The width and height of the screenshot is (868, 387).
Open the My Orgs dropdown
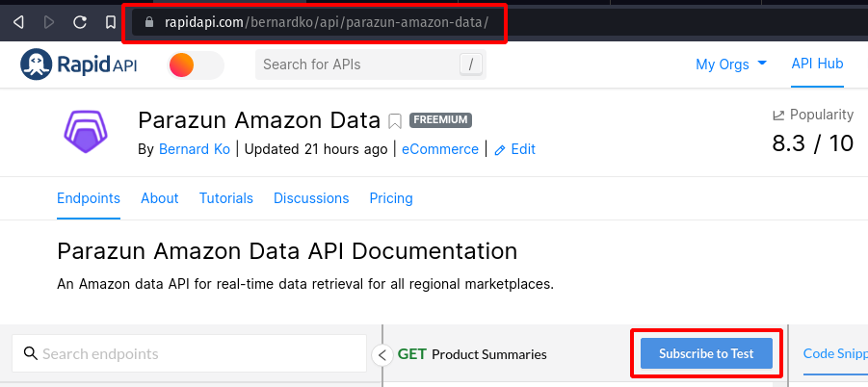click(x=731, y=64)
